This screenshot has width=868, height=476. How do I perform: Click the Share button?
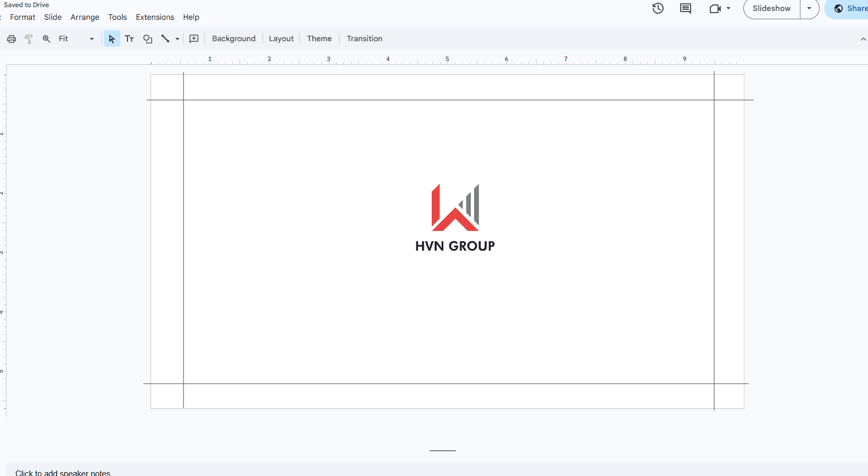[x=847, y=8]
